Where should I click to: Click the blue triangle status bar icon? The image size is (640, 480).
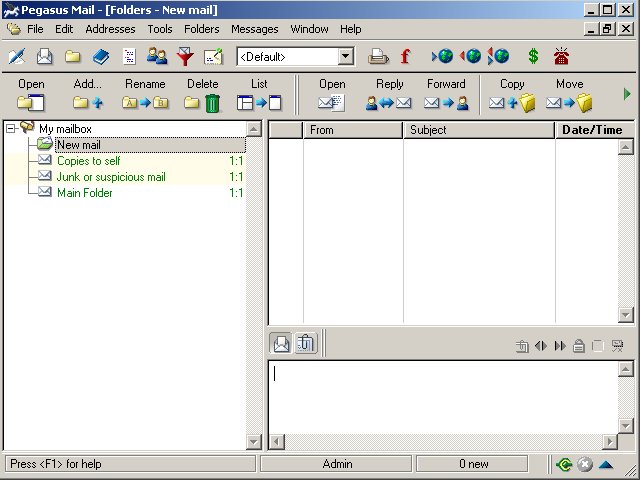(x=606, y=464)
